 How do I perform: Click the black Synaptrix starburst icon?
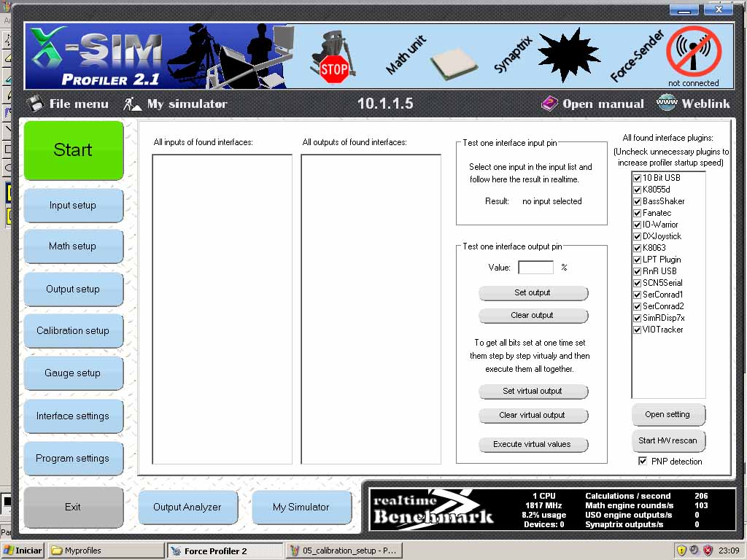pyautogui.click(x=568, y=55)
